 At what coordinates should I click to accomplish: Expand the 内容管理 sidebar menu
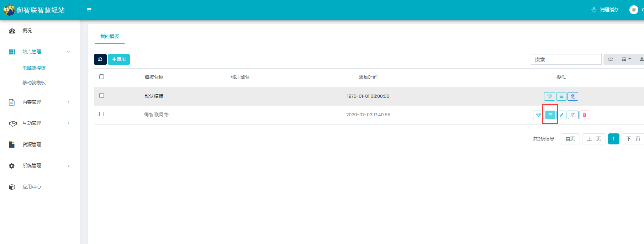(39, 102)
